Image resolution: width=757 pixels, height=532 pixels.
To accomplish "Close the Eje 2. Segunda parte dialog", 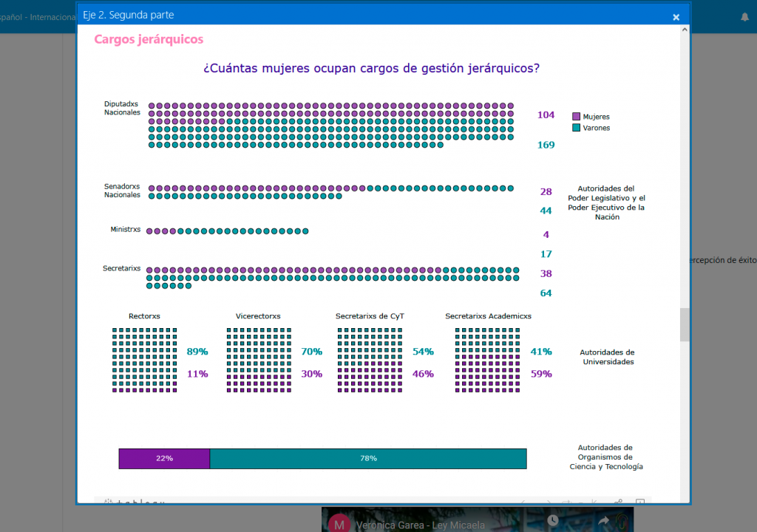I will point(676,17).
